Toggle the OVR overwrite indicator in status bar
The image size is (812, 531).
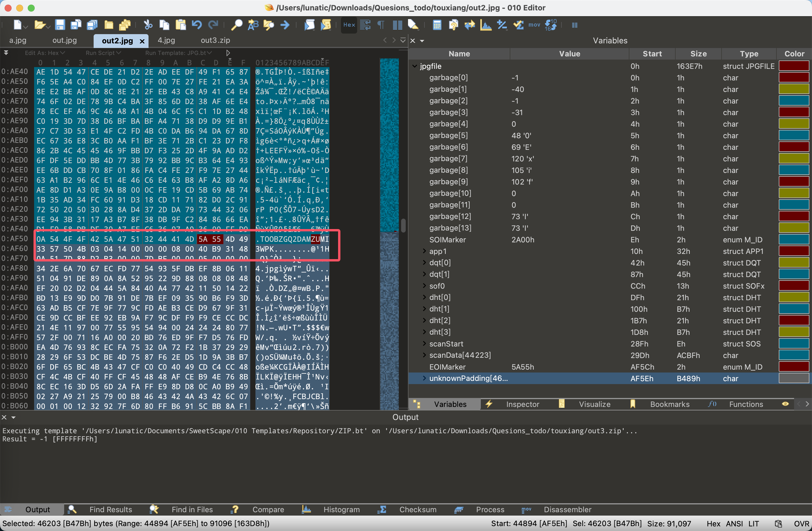801,523
